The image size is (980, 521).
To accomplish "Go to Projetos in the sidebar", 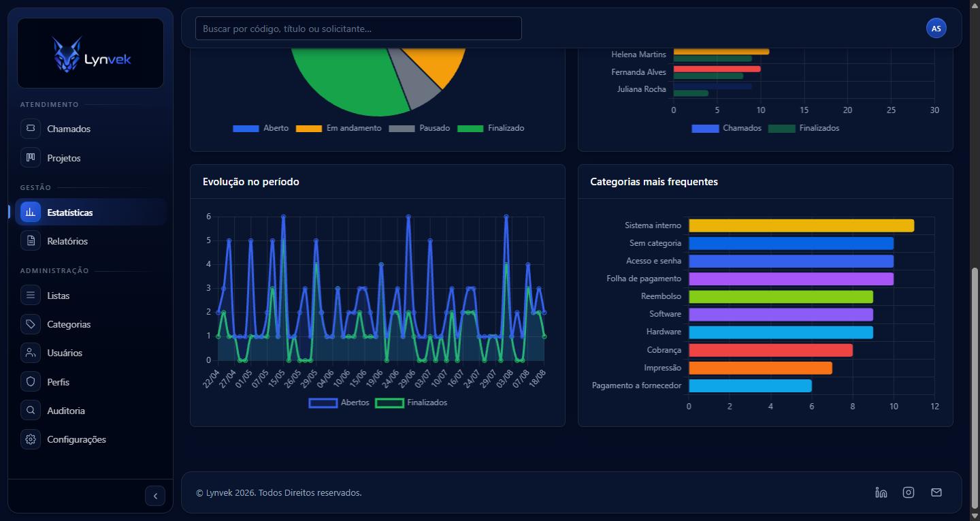I will (x=91, y=158).
